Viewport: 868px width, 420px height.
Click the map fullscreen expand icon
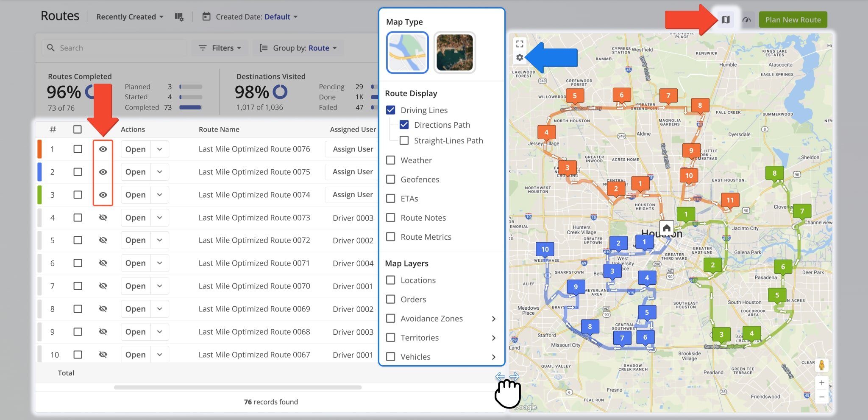coord(520,44)
